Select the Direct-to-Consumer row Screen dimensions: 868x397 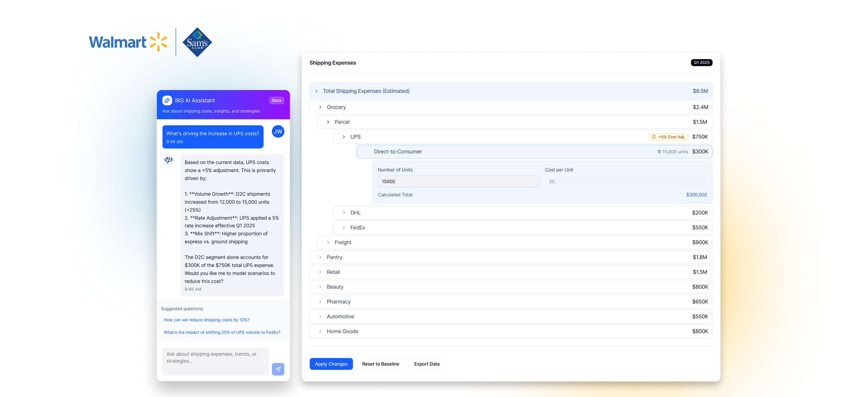[x=398, y=152]
